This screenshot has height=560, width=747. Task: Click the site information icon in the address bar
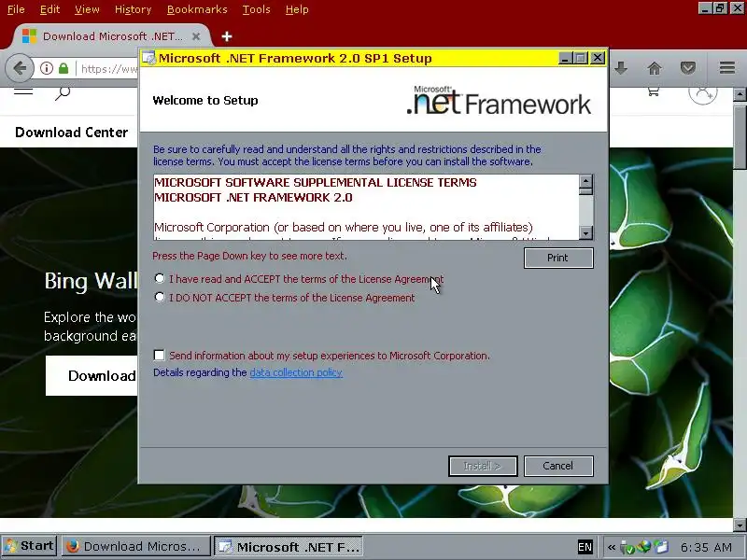pyautogui.click(x=46, y=68)
